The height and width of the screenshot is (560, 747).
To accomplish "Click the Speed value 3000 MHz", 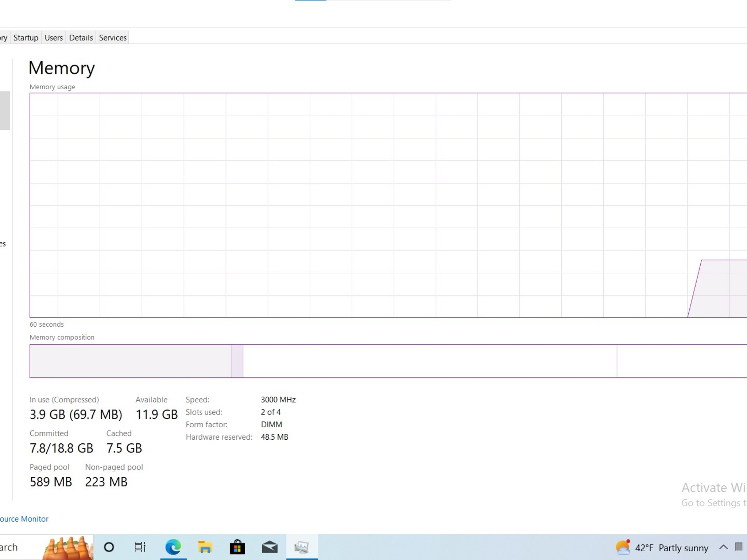I will (x=278, y=400).
